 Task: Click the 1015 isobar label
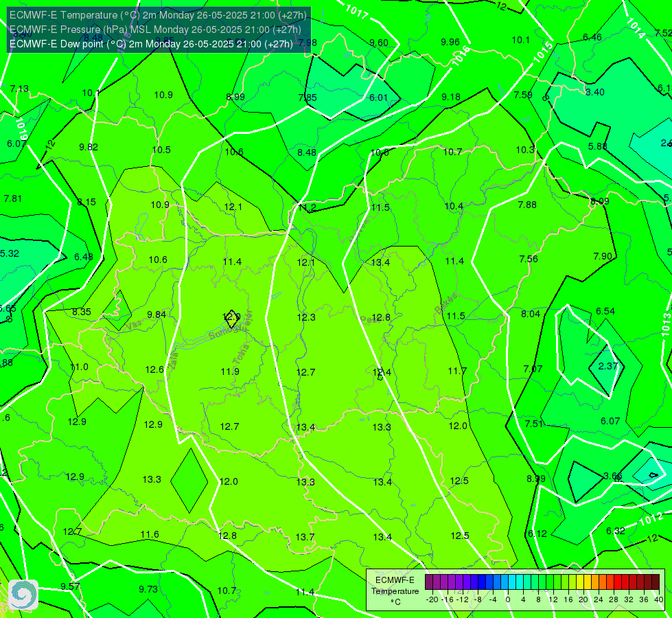coord(543,53)
